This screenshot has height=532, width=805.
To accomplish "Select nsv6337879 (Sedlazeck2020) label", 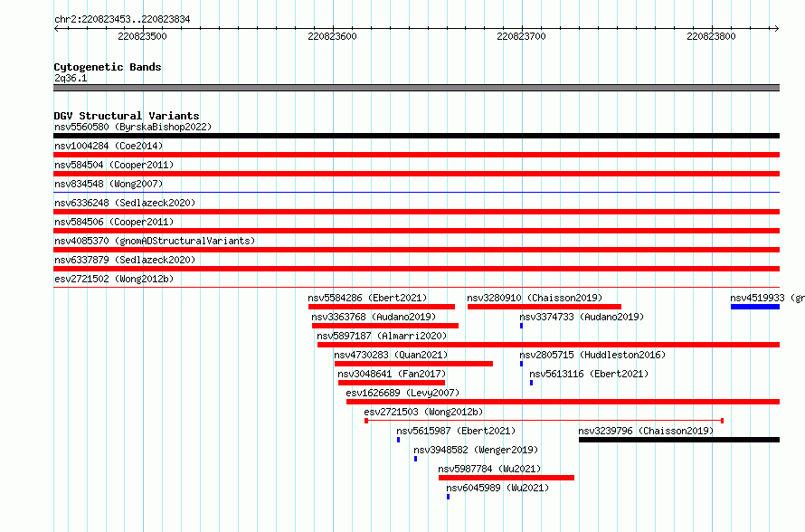I will [x=125, y=260].
